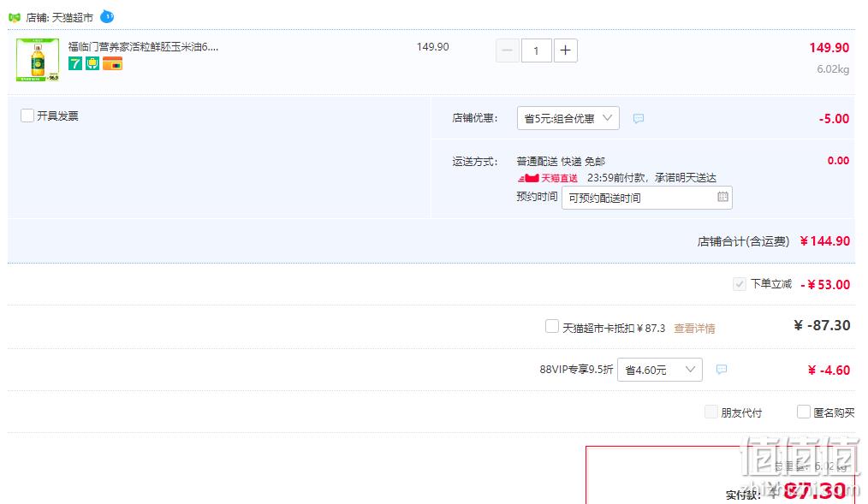The image size is (868, 504).
Task: Click the store discount comment icon
Action: [639, 118]
